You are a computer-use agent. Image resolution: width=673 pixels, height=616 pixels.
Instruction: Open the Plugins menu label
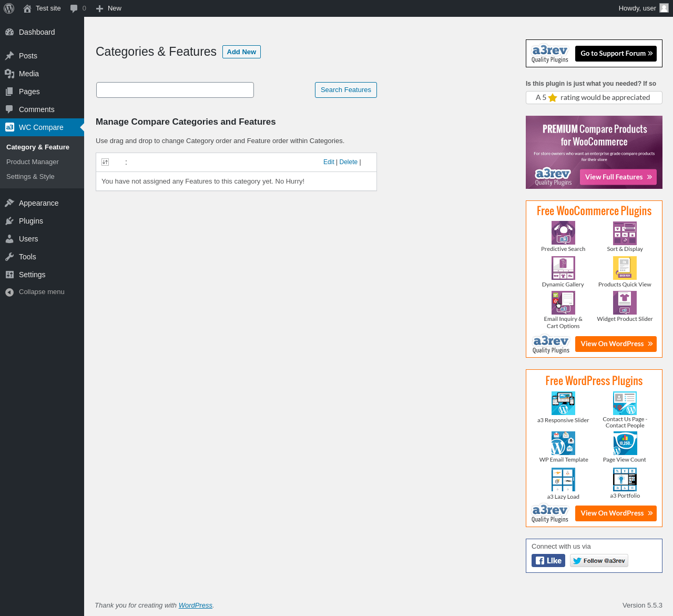tap(31, 221)
